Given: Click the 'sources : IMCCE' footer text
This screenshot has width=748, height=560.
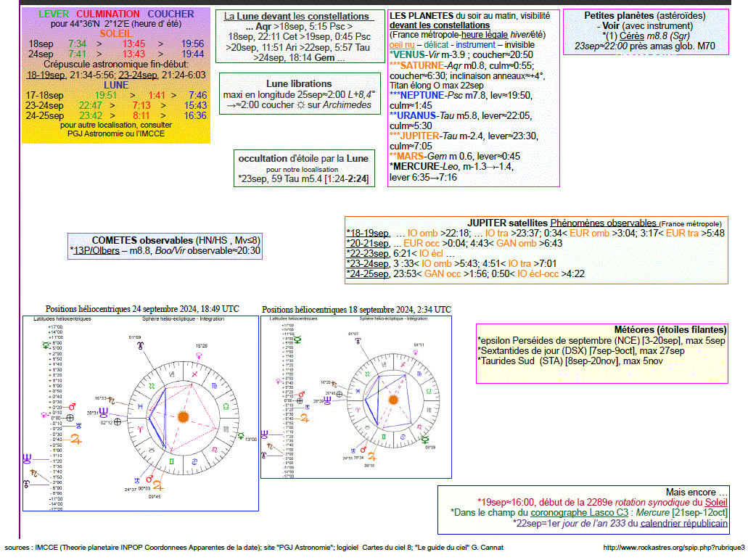Looking at the screenshot, I should pos(254,548).
